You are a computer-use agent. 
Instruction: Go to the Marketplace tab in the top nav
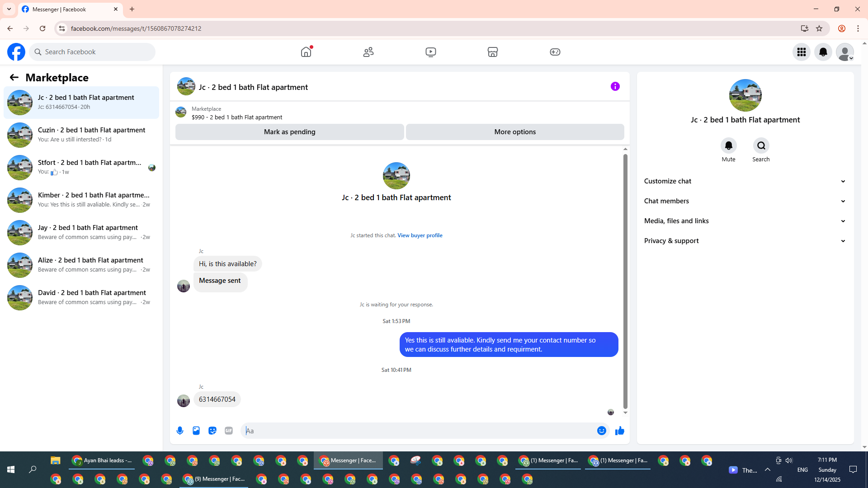(x=492, y=52)
